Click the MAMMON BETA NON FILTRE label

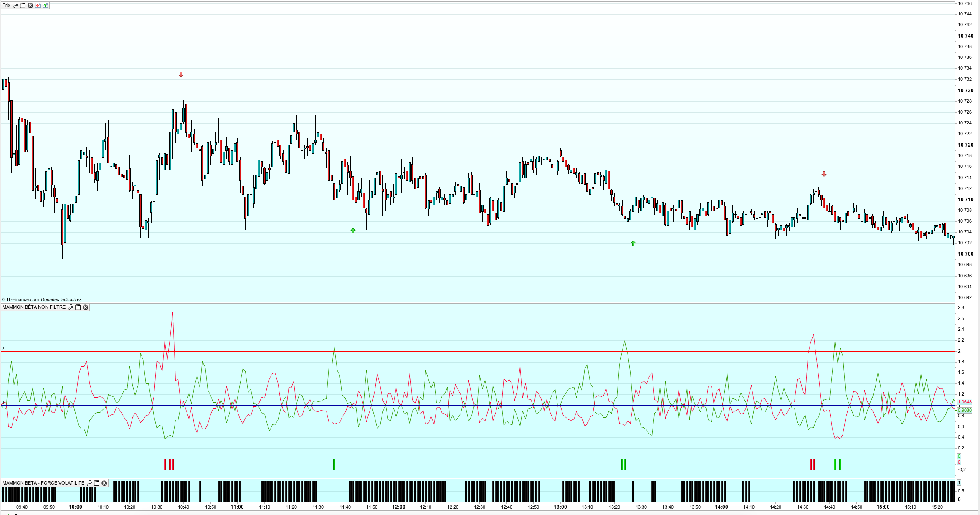[34, 307]
